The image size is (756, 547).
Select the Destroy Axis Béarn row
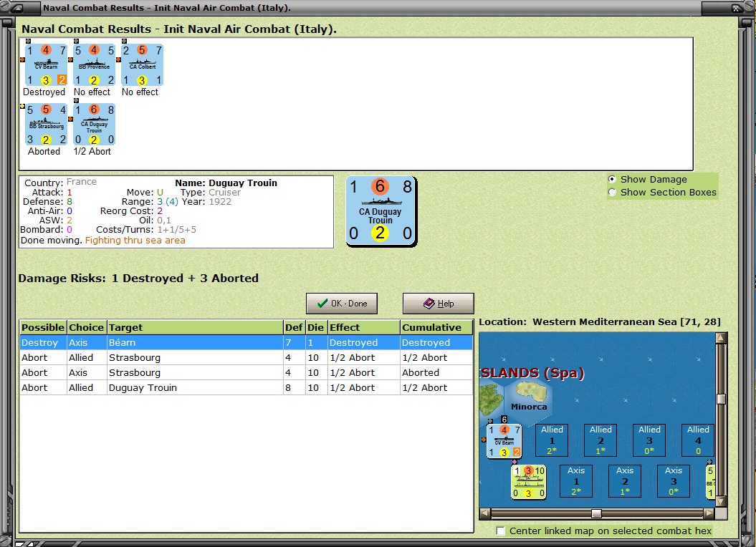(x=246, y=343)
